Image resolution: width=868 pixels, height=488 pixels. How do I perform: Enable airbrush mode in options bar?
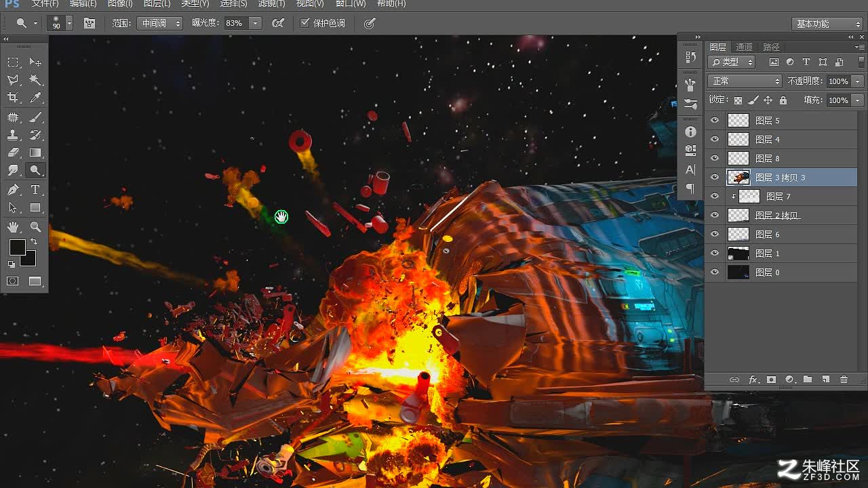coord(277,23)
